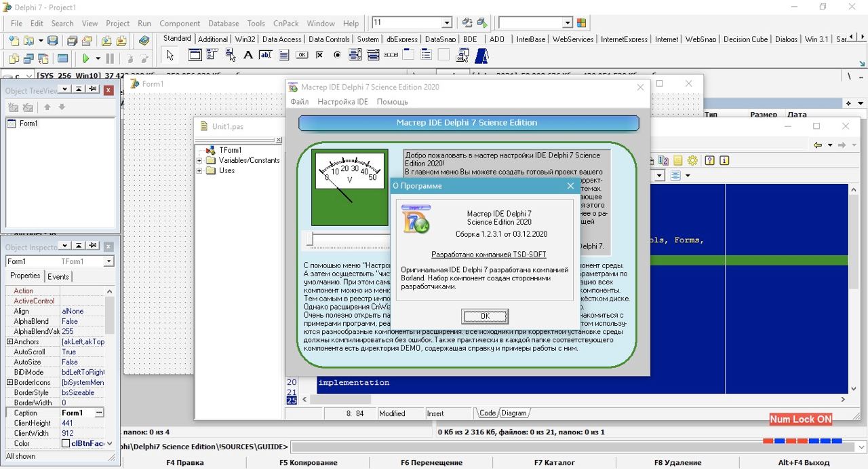This screenshot has height=469, width=868.
Task: Switch to the Data Controls palette tab
Action: tap(329, 39)
